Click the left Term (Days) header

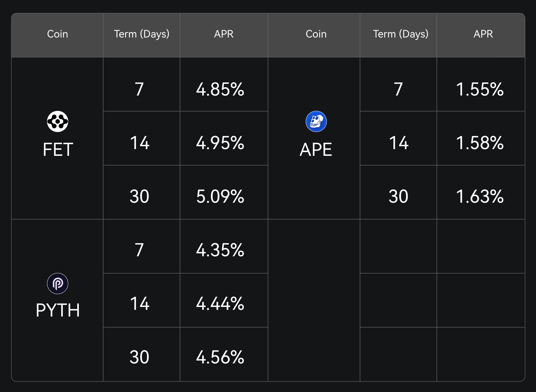coord(141,34)
